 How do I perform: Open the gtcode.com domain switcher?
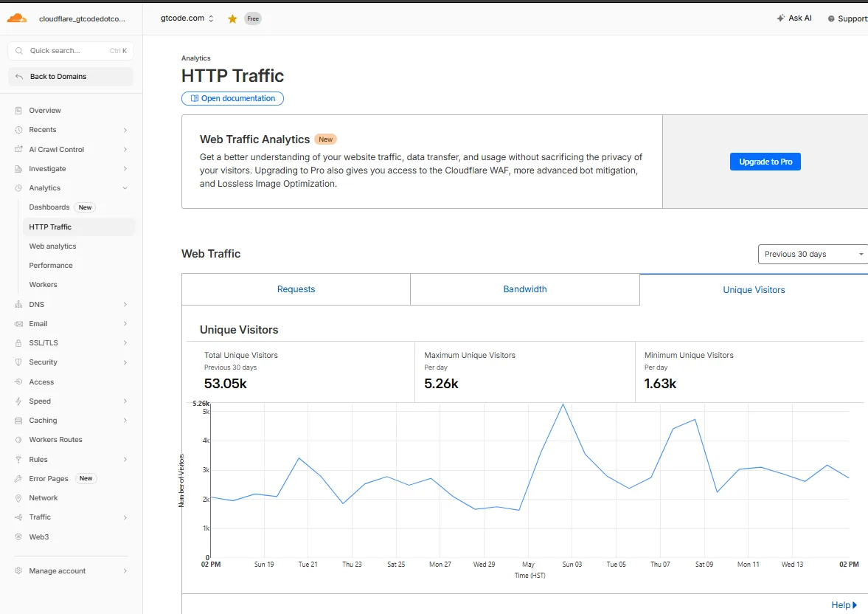(187, 18)
